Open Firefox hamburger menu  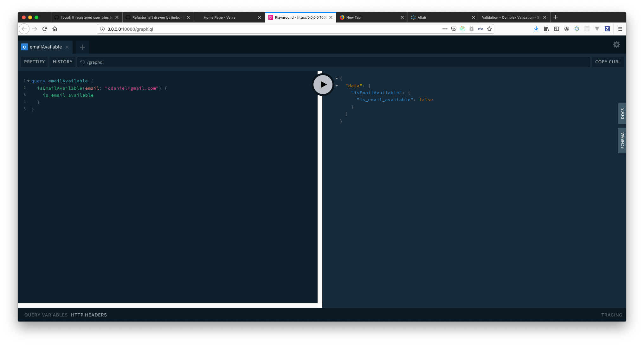click(620, 29)
